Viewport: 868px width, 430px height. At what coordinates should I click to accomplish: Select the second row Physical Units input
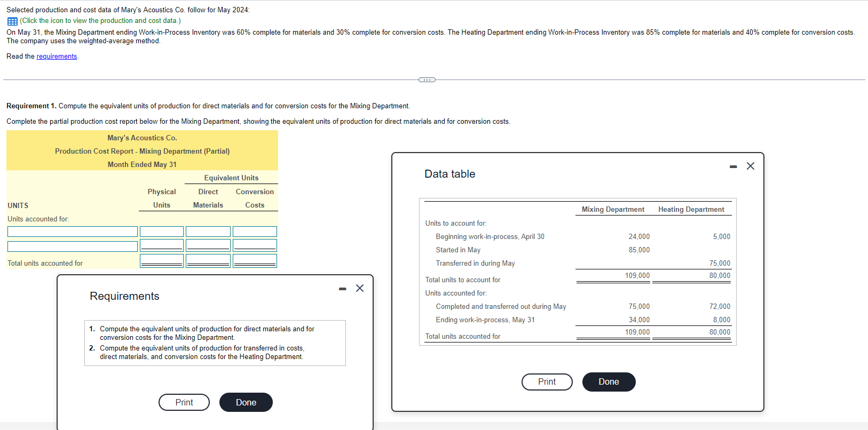coord(162,245)
